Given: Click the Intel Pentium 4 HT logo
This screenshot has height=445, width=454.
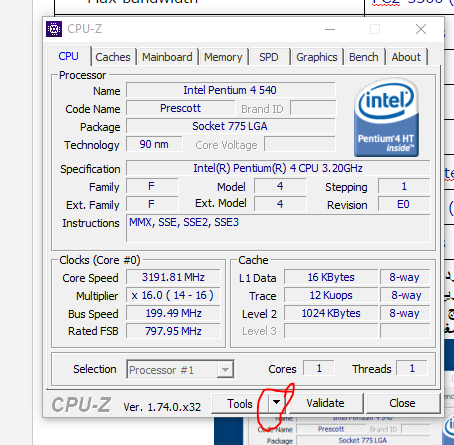Looking at the screenshot, I should pyautogui.click(x=386, y=117).
